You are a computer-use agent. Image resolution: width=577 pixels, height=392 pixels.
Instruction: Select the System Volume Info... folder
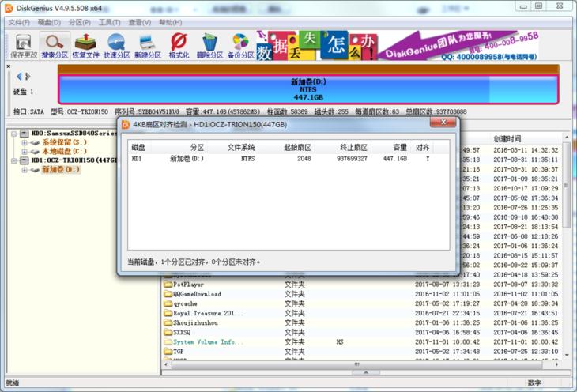(208, 342)
